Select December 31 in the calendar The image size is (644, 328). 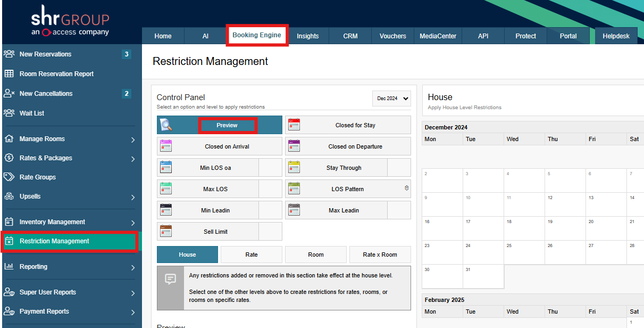[483, 276]
